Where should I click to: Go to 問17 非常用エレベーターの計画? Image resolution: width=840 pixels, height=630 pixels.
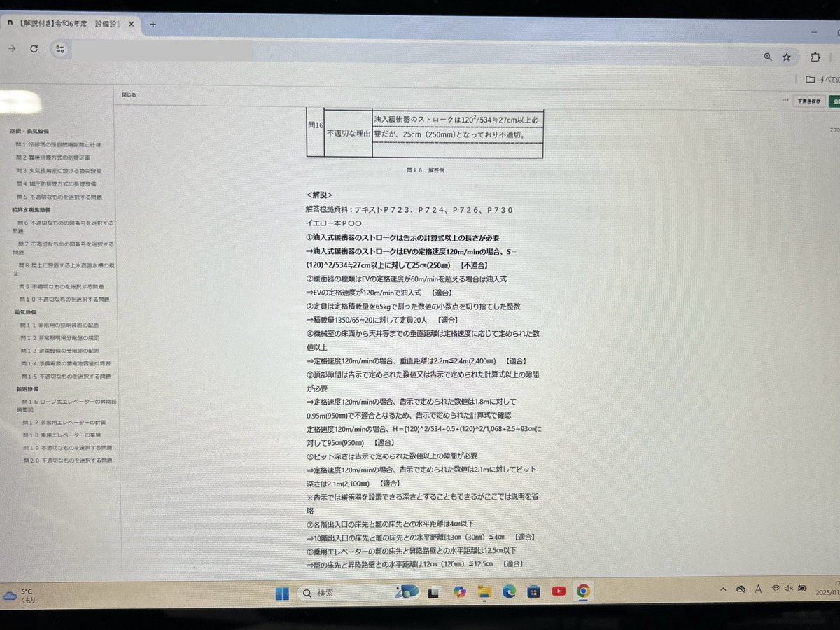(x=63, y=423)
